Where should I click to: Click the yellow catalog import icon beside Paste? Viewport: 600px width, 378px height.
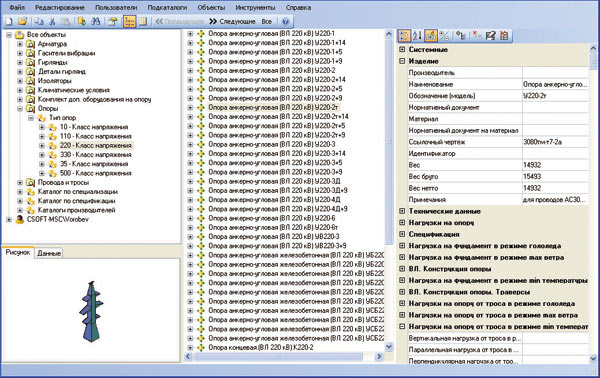[82, 22]
